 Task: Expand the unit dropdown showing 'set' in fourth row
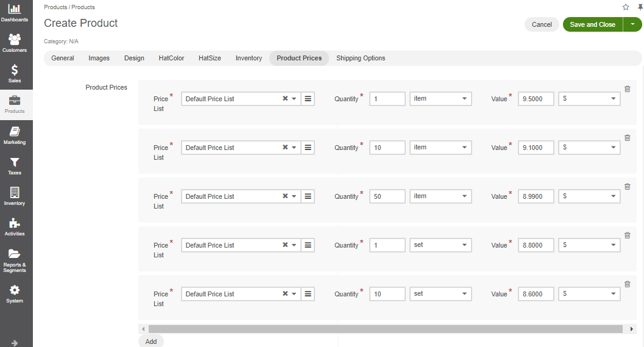441,245
